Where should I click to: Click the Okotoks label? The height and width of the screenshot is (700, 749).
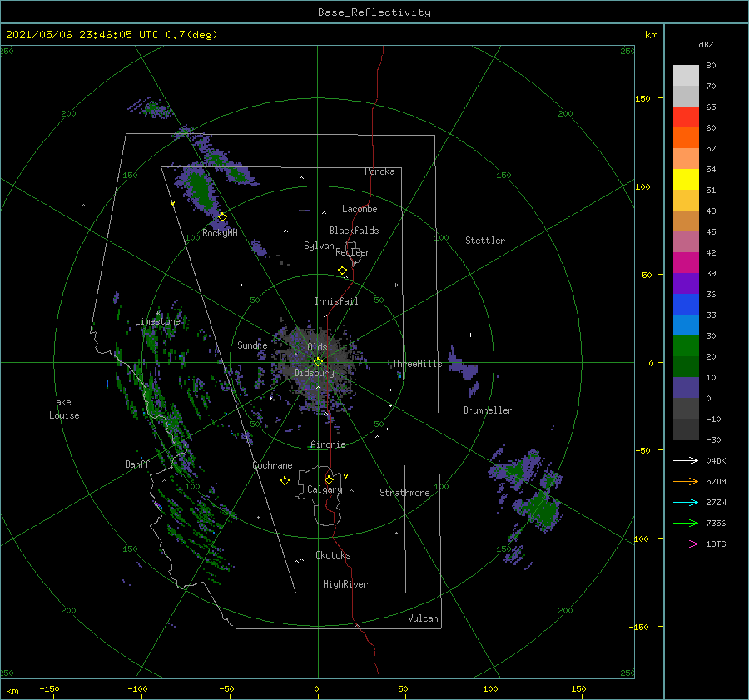[x=333, y=555]
